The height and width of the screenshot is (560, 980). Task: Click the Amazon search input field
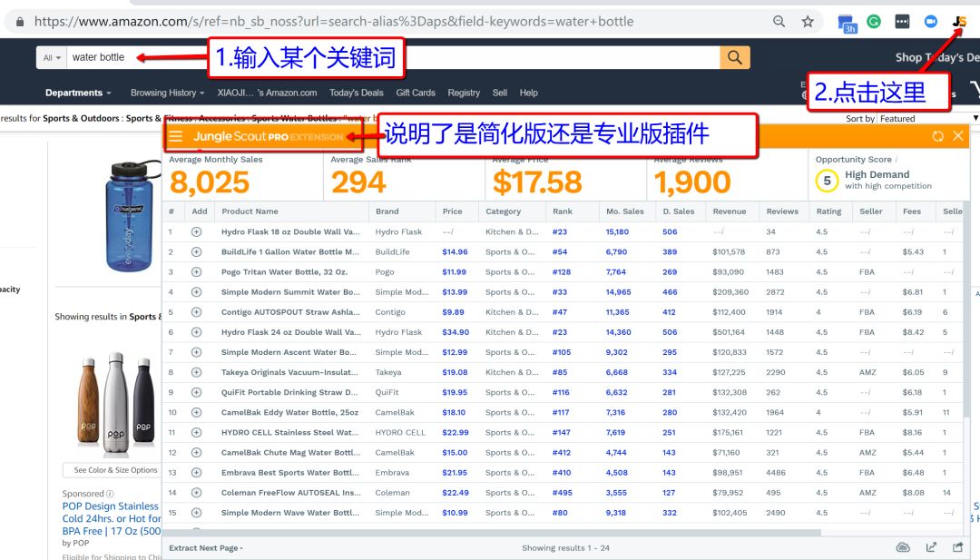[394, 57]
